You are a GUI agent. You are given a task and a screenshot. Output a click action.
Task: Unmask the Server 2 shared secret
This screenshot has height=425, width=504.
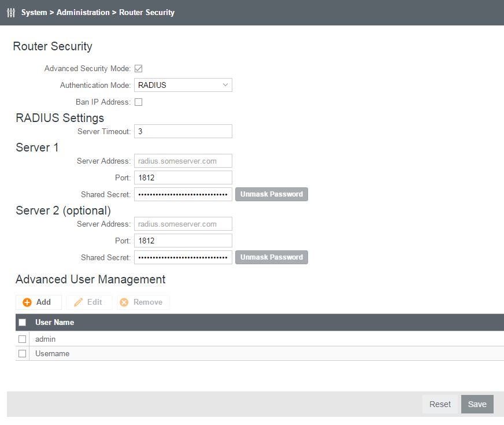(x=272, y=257)
